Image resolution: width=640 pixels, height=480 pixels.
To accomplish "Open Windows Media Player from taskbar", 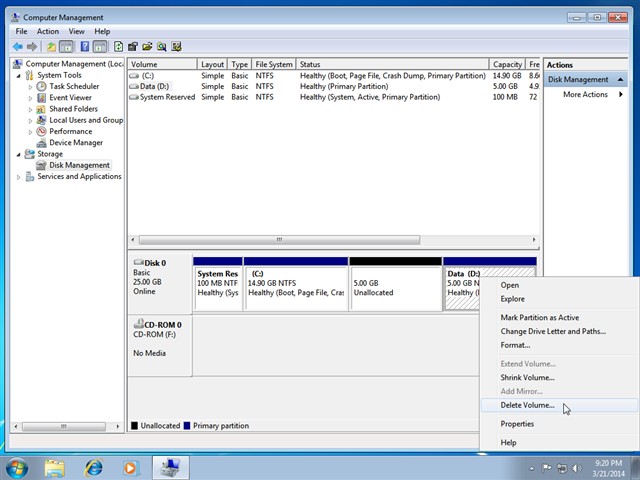I will tap(131, 468).
